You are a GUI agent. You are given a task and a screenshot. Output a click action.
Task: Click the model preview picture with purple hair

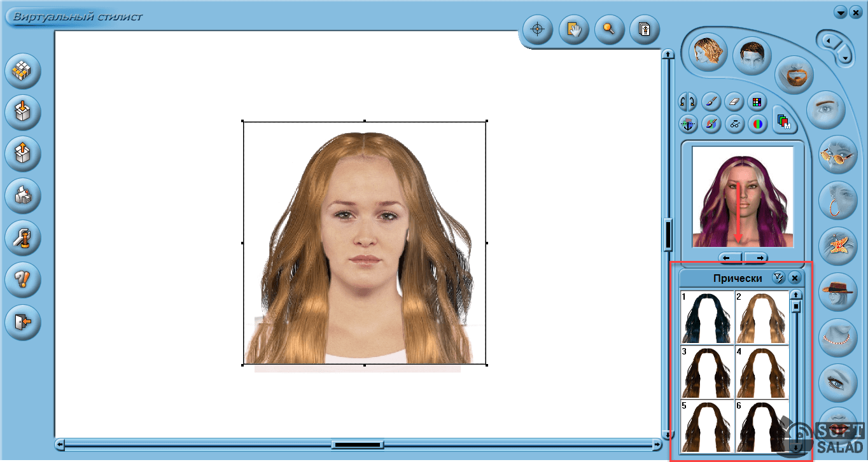click(x=743, y=197)
